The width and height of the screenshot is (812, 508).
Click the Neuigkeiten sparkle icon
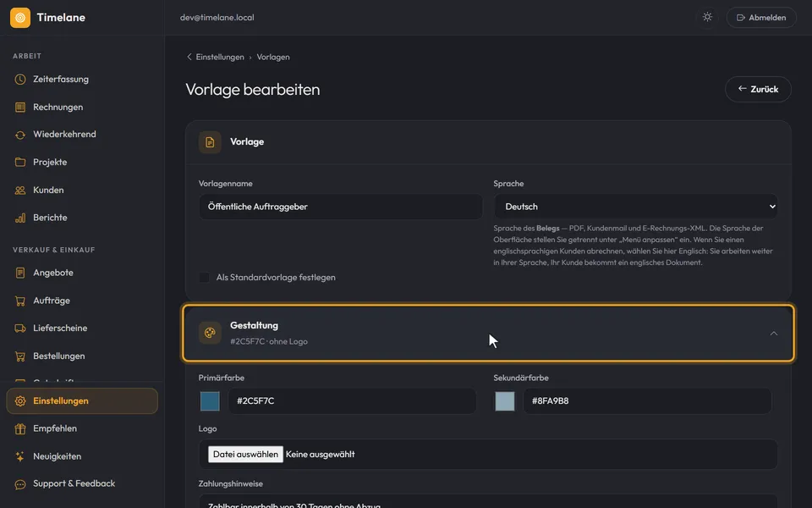(x=20, y=456)
